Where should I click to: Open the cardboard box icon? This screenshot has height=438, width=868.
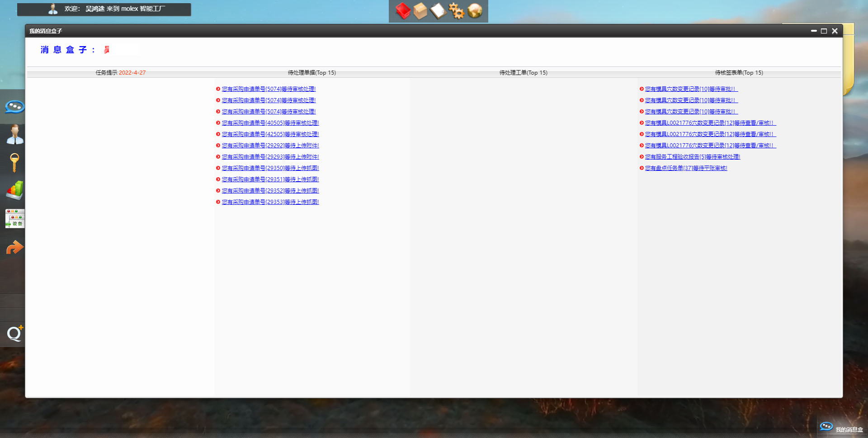coord(420,11)
